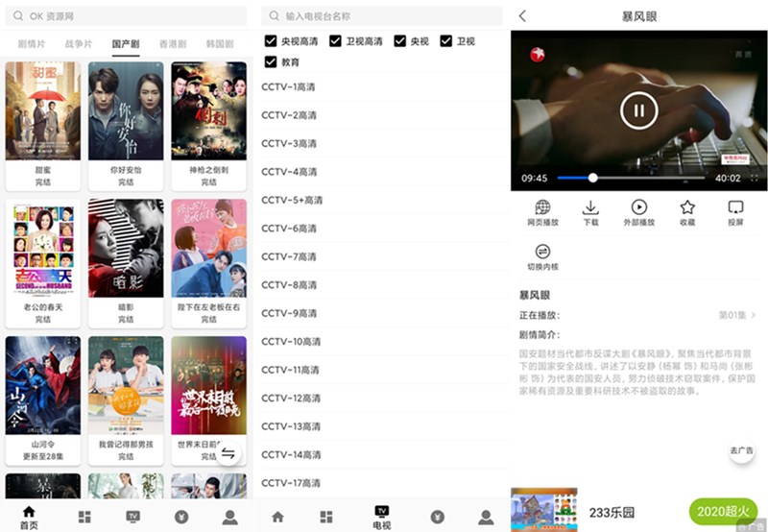The image size is (768, 532).
Task: Open TV icon in left screen bottom bar
Action: tap(132, 517)
